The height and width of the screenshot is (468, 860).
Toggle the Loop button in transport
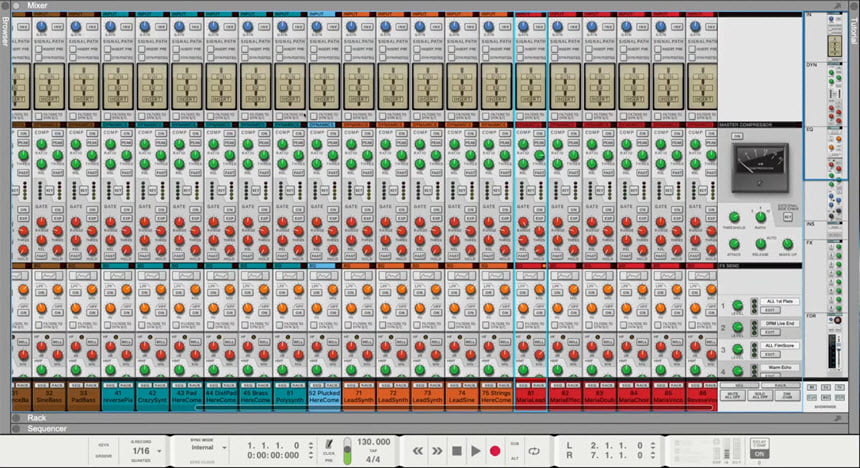(x=534, y=451)
